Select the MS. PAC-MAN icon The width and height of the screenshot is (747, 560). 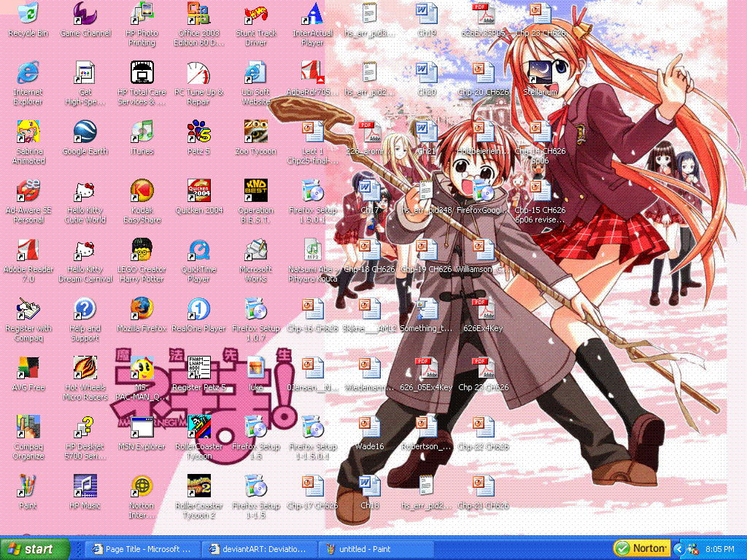point(142,367)
